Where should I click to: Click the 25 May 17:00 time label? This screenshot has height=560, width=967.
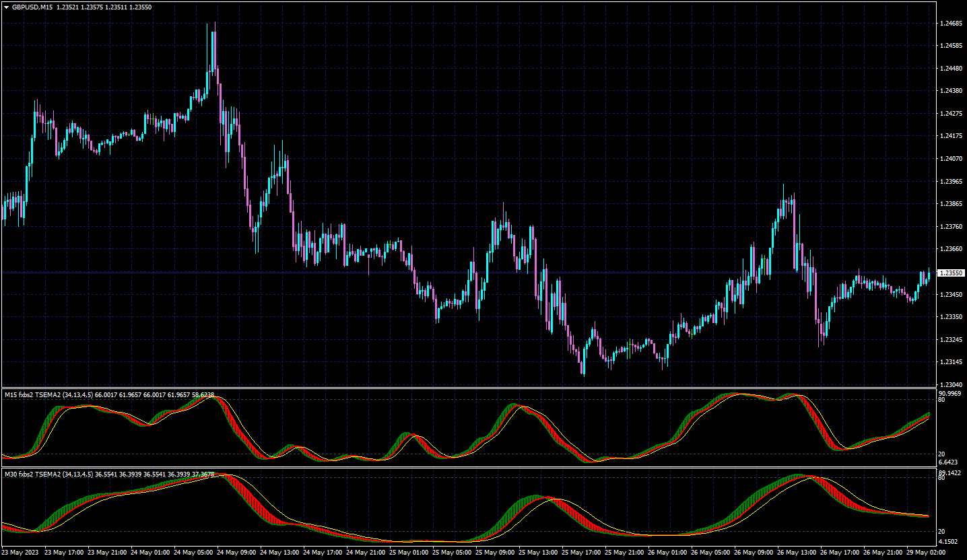581,552
